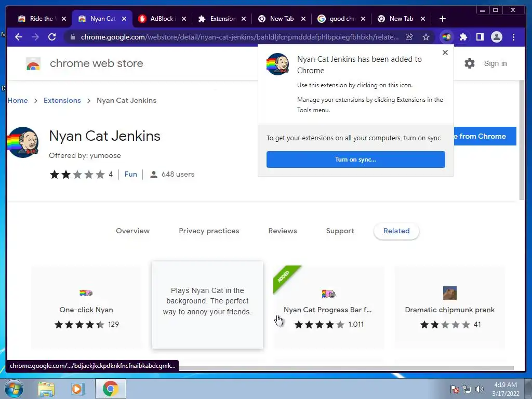Click the Offered by: yumoose text

(x=85, y=155)
